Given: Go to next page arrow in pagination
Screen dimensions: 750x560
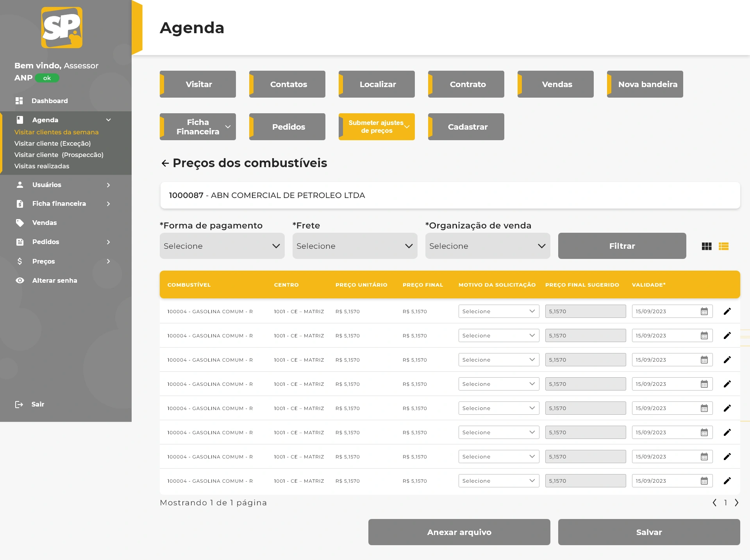Looking at the screenshot, I should tap(736, 503).
